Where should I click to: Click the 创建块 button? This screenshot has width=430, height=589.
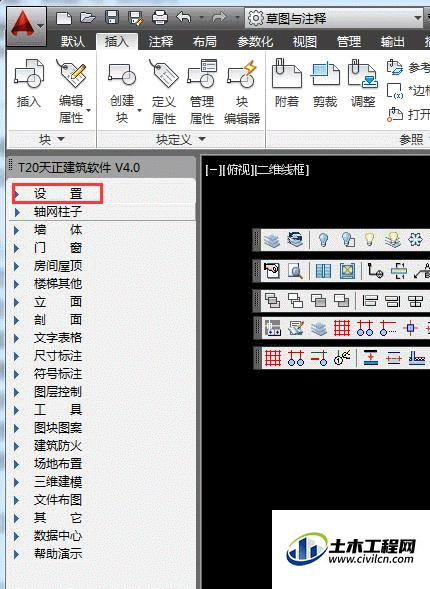tap(122, 92)
